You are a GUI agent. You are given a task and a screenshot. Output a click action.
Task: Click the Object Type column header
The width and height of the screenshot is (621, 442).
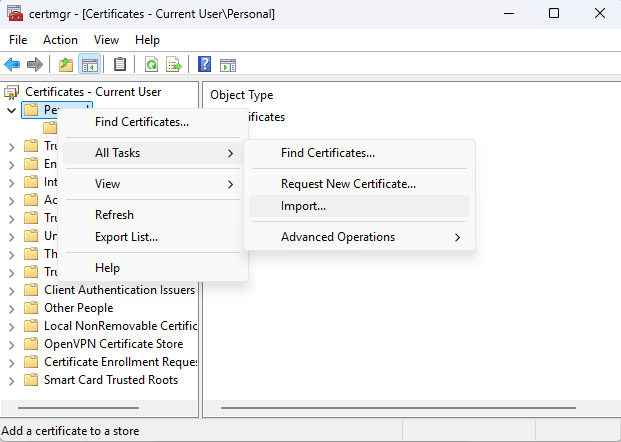[242, 95]
